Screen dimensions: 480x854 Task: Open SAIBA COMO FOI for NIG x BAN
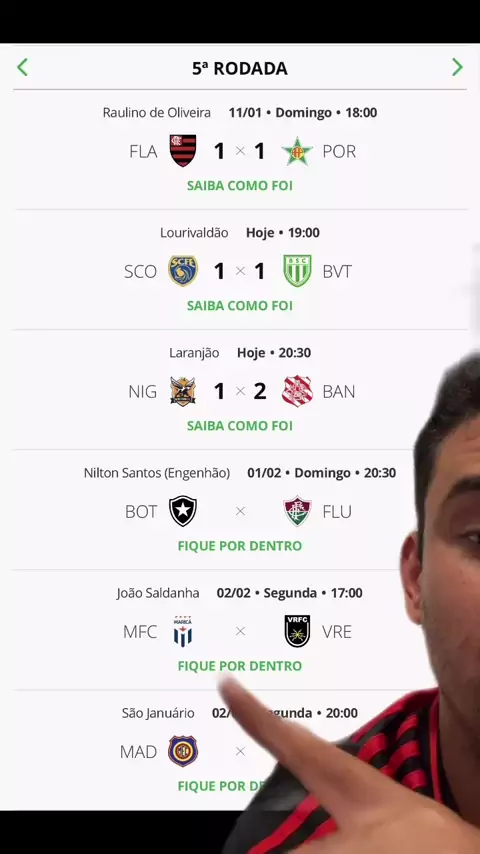tap(240, 426)
